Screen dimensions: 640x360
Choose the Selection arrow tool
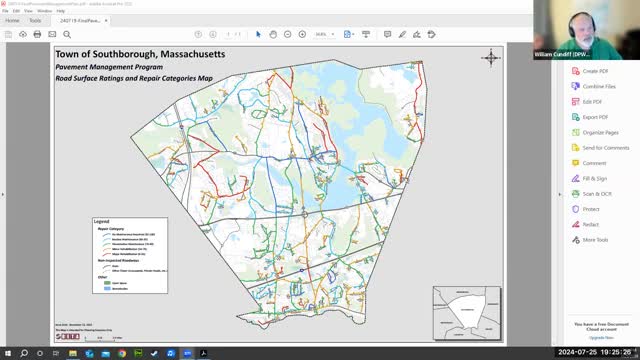pyautogui.click(x=258, y=34)
